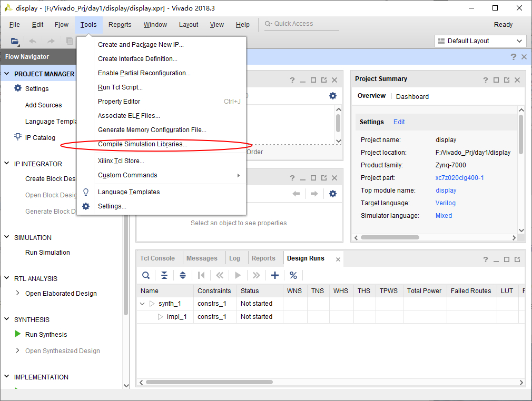Click the display top module link
Screen dimensions: 532x401
point(446,191)
